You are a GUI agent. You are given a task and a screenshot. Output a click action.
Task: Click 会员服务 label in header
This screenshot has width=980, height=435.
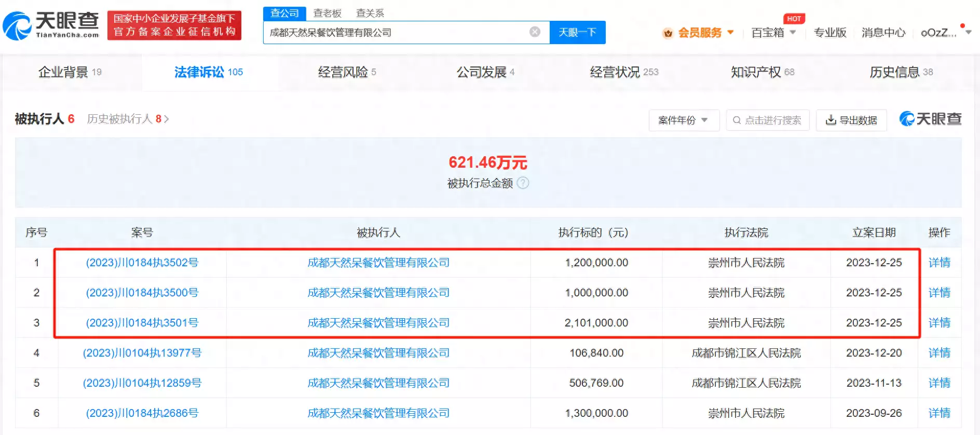(700, 33)
